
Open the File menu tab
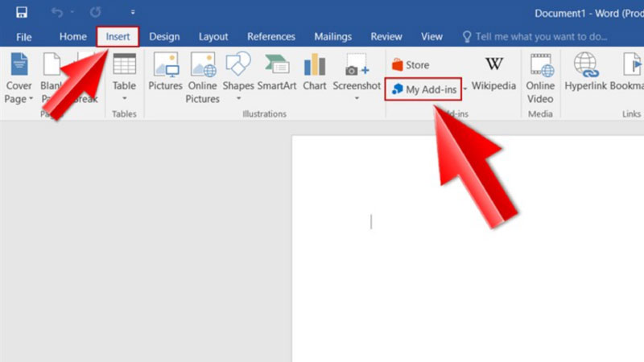[x=24, y=36]
